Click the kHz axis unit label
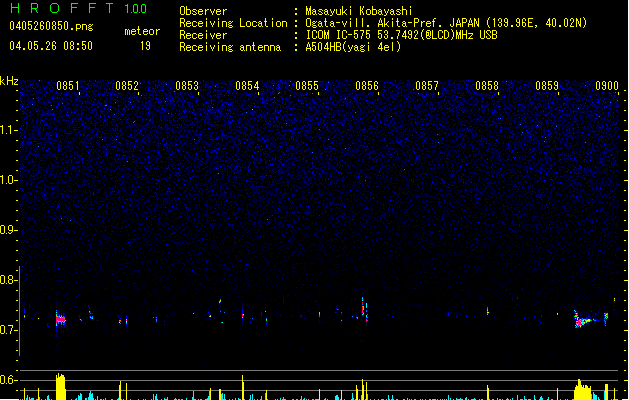The image size is (629, 400). tap(9, 81)
